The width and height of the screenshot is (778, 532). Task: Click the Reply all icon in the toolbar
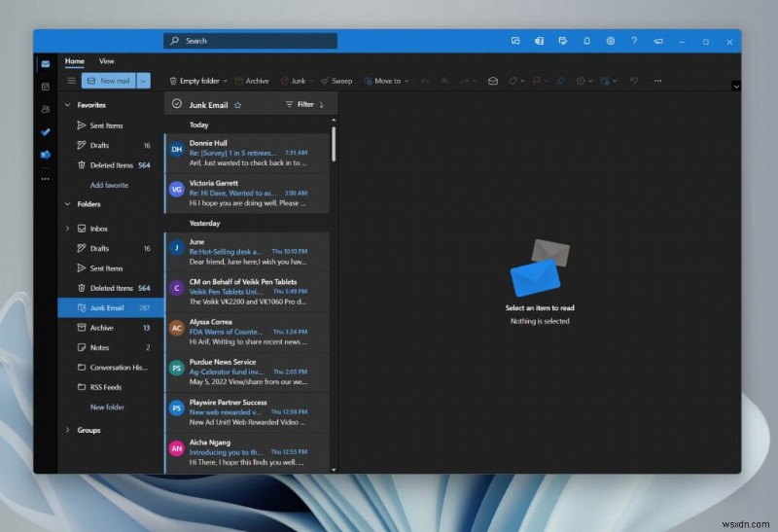pyautogui.click(x=445, y=81)
